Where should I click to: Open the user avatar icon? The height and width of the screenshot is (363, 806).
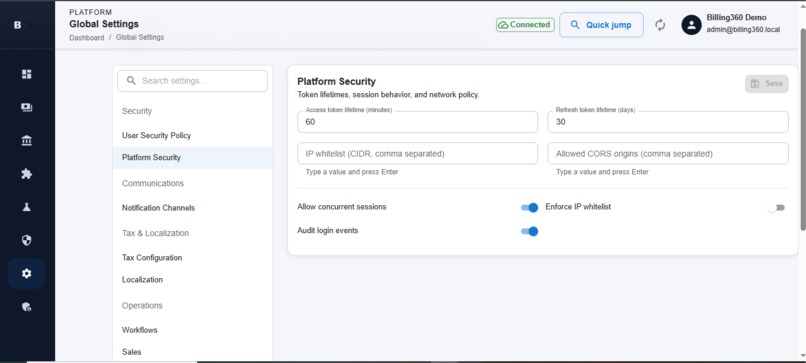[x=691, y=25]
